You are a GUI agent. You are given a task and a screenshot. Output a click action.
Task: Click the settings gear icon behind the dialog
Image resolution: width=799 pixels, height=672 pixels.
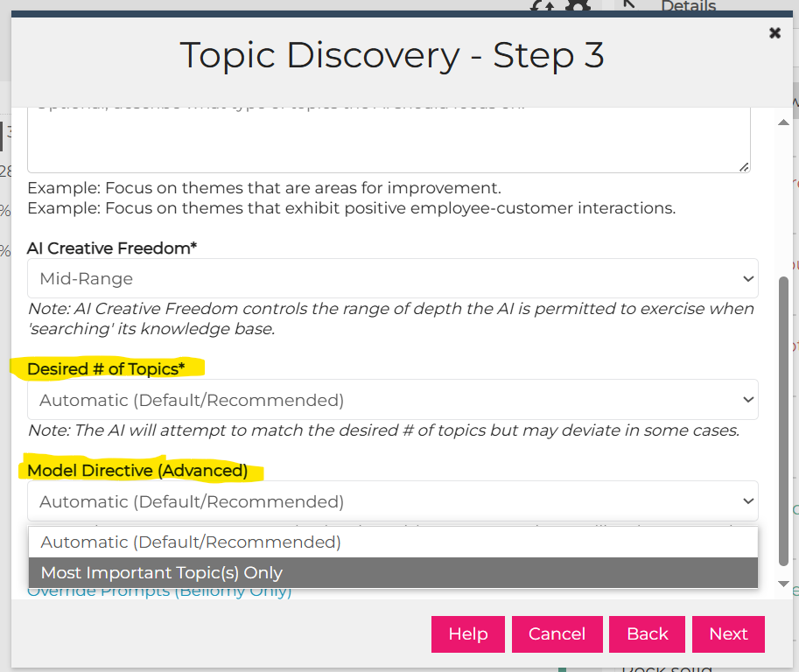(578, 5)
